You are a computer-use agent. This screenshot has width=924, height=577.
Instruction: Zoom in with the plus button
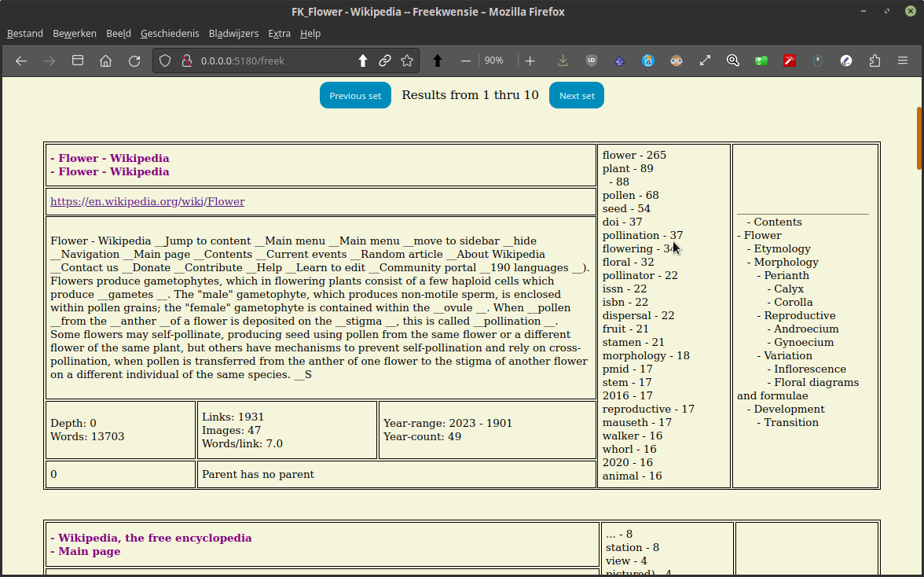pyautogui.click(x=530, y=61)
